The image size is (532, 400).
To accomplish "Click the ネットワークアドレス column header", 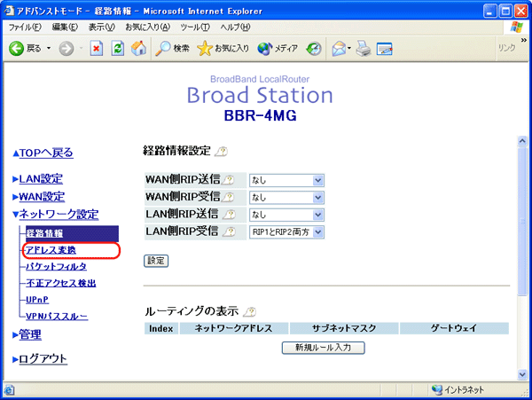I will (x=233, y=328).
